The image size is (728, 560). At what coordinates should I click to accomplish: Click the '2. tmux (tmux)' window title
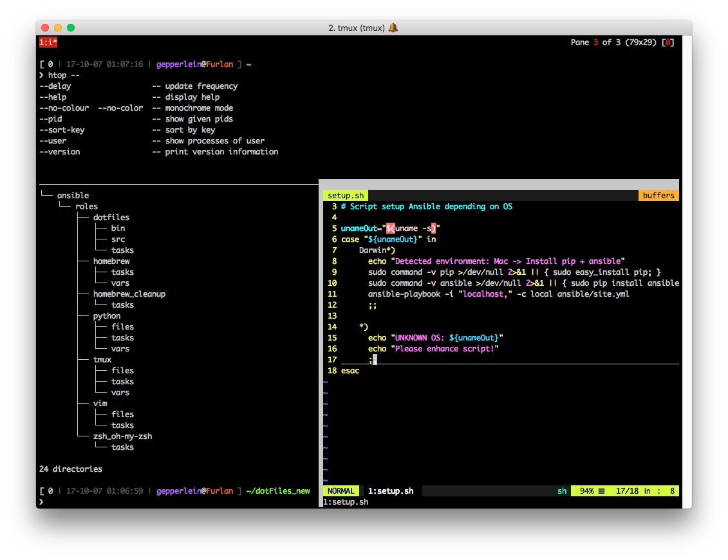coord(357,28)
